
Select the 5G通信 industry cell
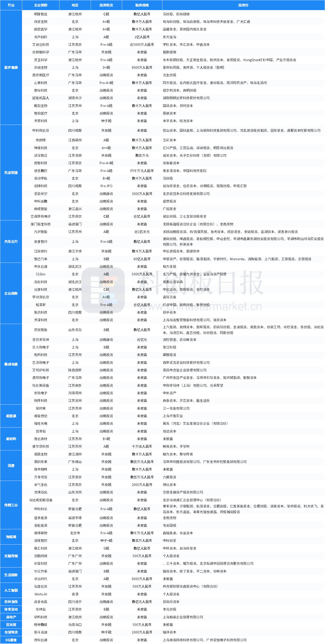[11, 640]
